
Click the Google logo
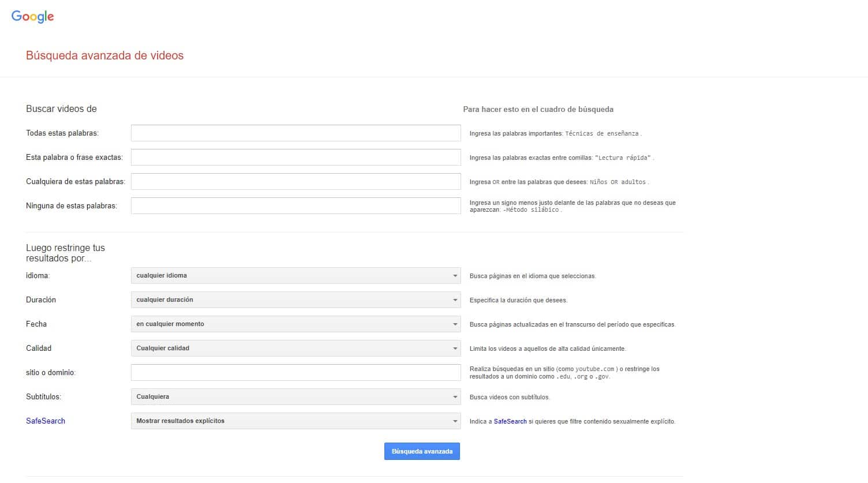coord(32,16)
